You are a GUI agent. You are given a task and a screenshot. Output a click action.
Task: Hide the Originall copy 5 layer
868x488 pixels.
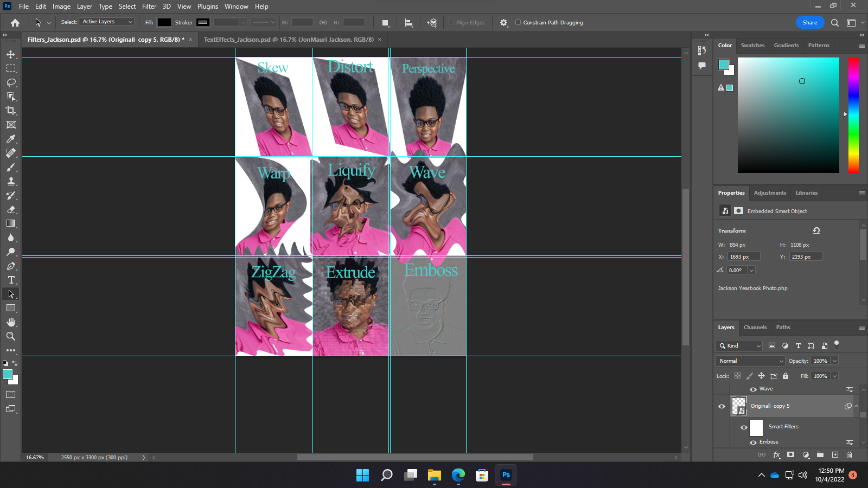coord(722,406)
